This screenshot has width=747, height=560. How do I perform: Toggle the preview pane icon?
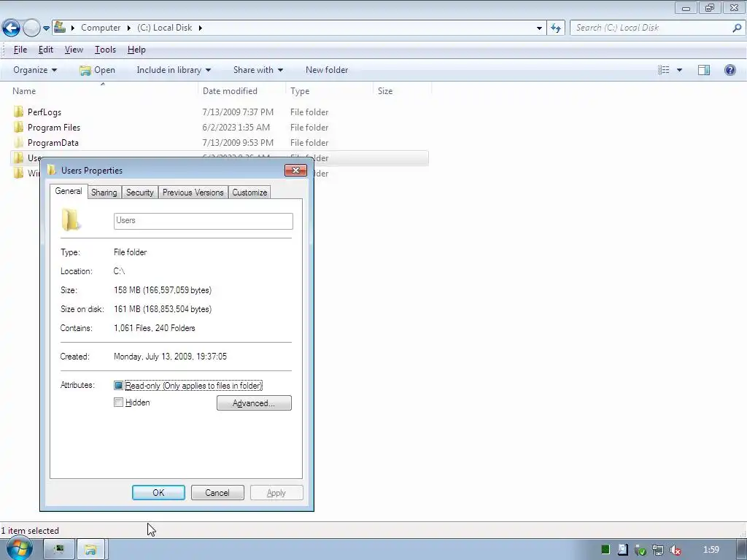click(704, 70)
